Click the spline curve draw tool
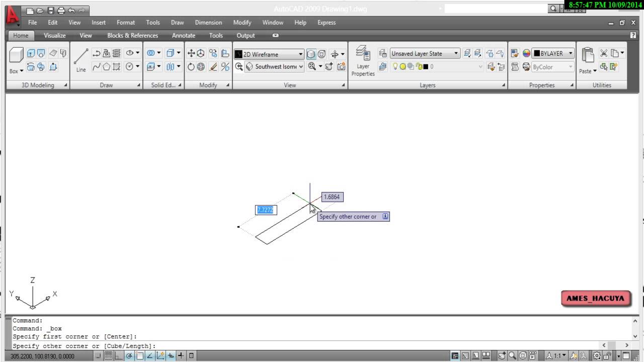Screen dimensions: 644x362 click(x=97, y=66)
